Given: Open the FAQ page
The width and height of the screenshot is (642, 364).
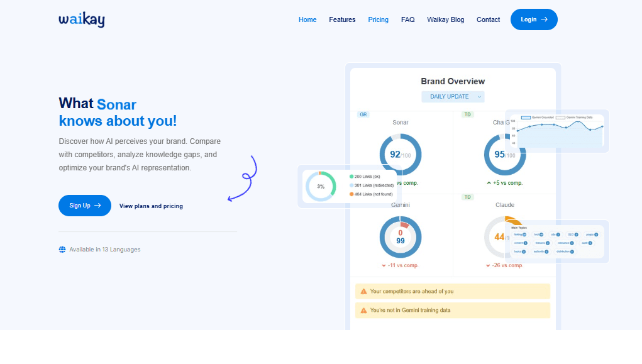Looking at the screenshot, I should tap(408, 19).
